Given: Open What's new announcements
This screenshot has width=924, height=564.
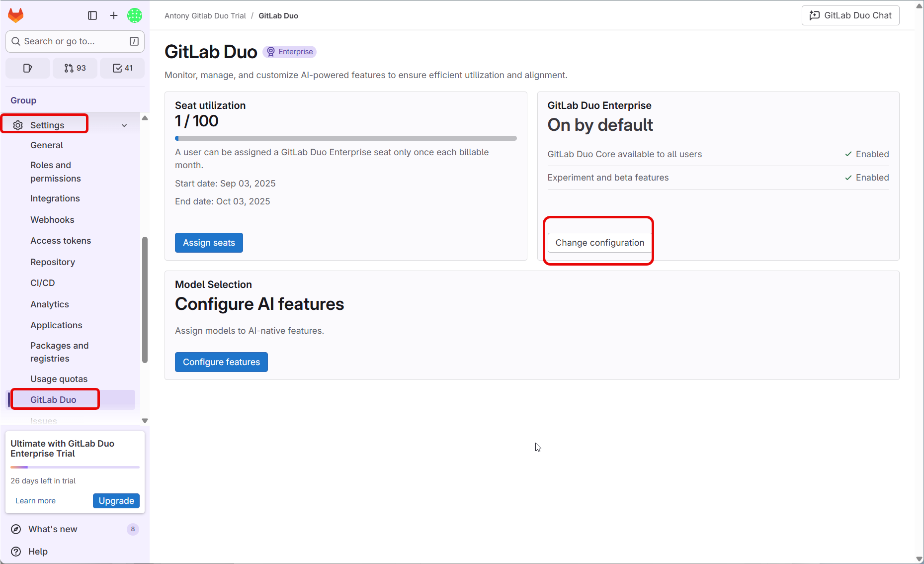Looking at the screenshot, I should 53,529.
